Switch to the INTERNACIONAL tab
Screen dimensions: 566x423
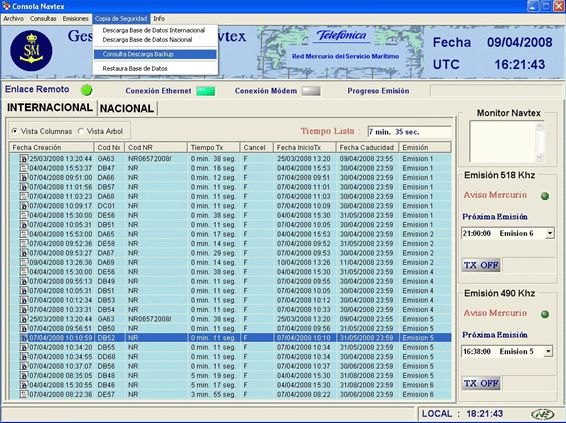pos(50,108)
